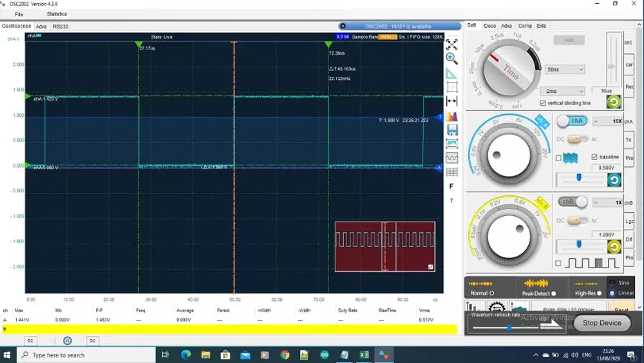644x363 pixels.
Task: Click the floppy disk save icon
Action: pos(452,130)
